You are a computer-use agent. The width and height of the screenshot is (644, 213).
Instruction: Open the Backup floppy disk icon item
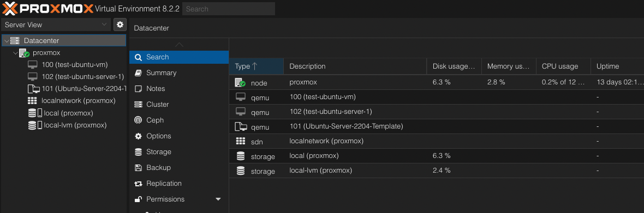(139, 168)
